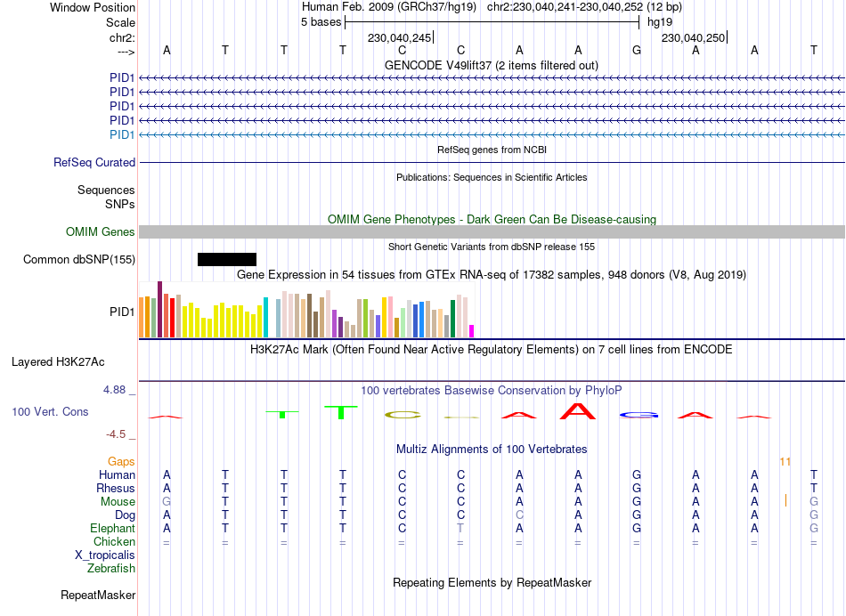Click the hg19 label beside scale bar

(x=660, y=22)
